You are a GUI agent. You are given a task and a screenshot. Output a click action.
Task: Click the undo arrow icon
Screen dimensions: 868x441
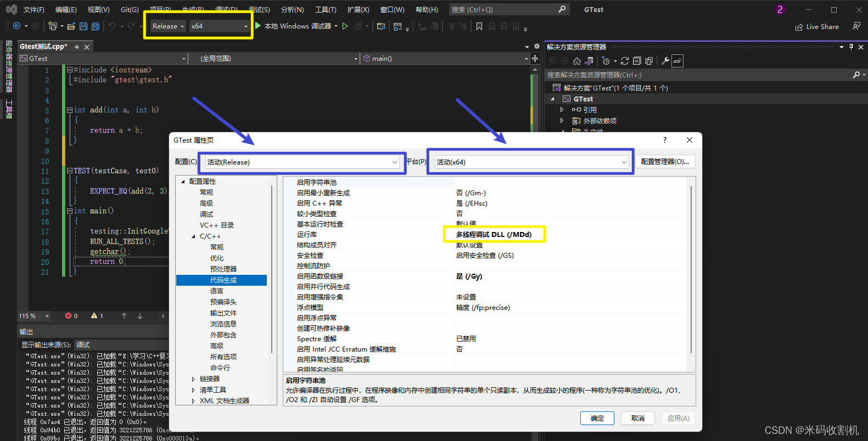pos(112,26)
